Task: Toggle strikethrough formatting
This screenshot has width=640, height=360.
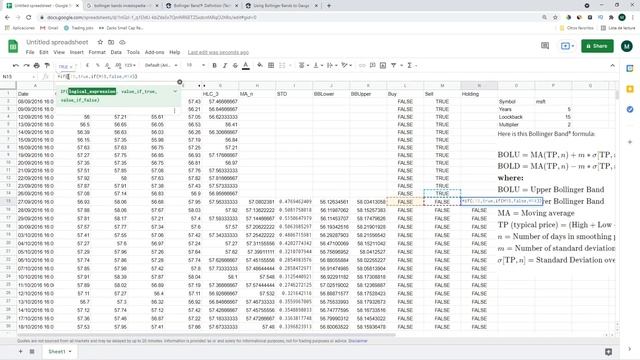Action: point(235,65)
